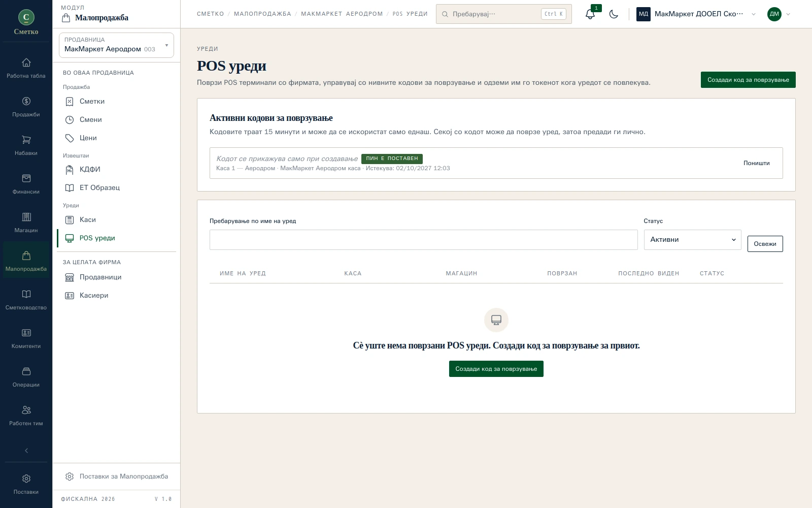This screenshot has width=812, height=508.
Task: Open the Магацин warehouse module
Action: click(x=26, y=223)
